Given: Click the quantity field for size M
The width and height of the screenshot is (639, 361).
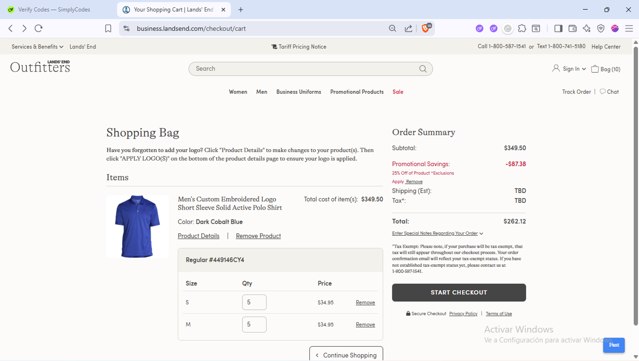Looking at the screenshot, I should (x=254, y=324).
